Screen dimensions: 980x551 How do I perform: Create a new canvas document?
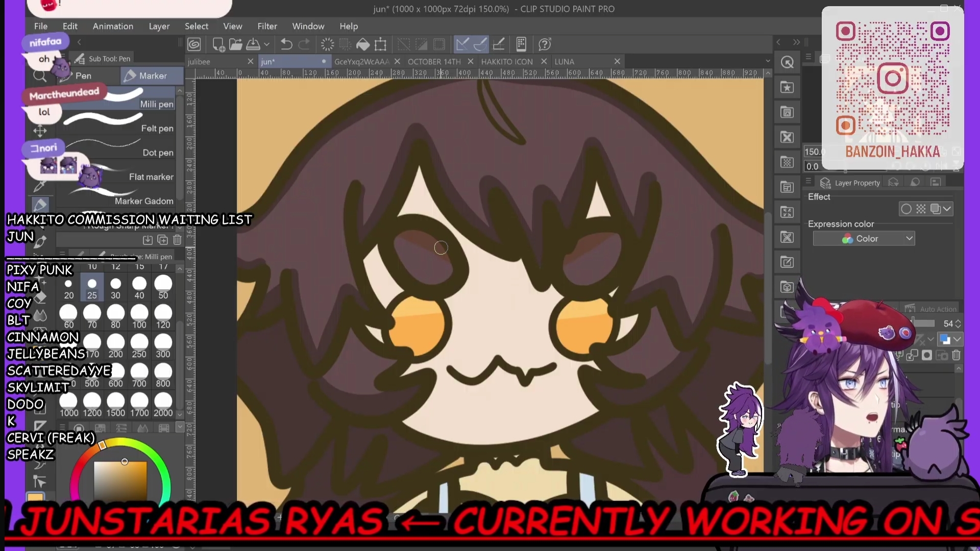[x=218, y=44]
